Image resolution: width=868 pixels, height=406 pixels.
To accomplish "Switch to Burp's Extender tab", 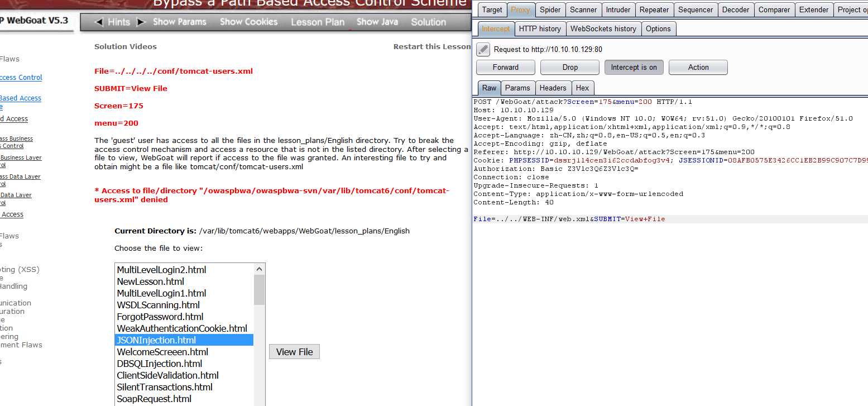I will click(x=814, y=9).
